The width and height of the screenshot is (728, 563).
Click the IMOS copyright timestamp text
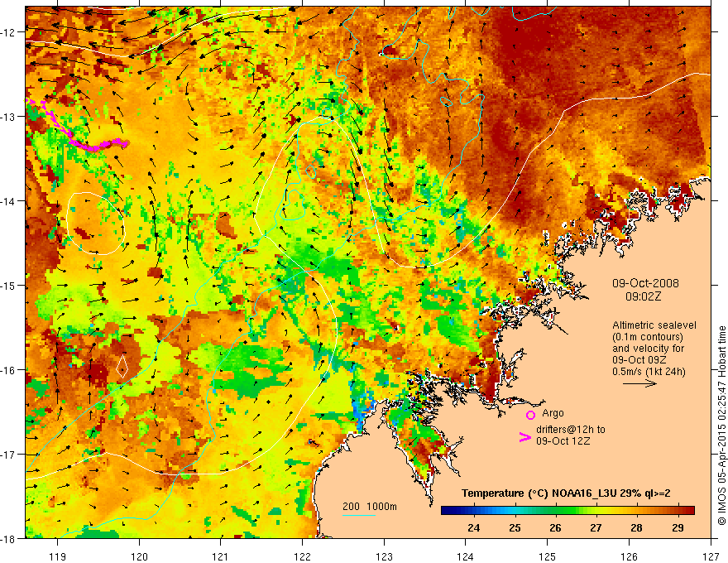tap(721, 426)
